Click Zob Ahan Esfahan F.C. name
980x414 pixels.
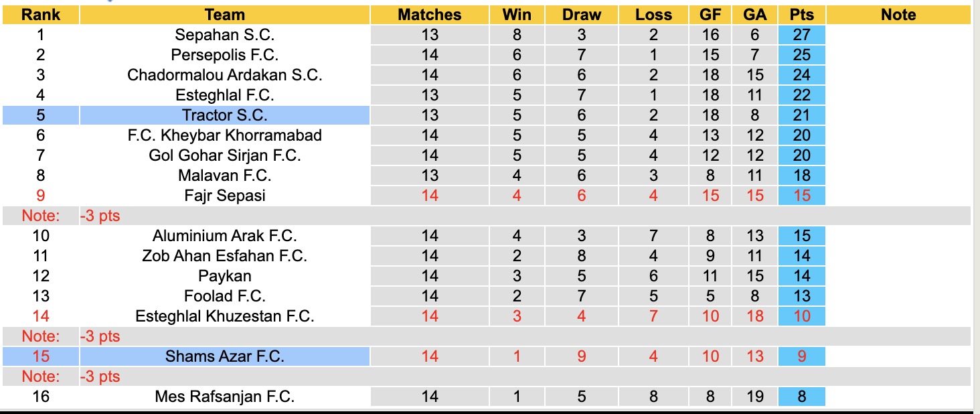[225, 256]
